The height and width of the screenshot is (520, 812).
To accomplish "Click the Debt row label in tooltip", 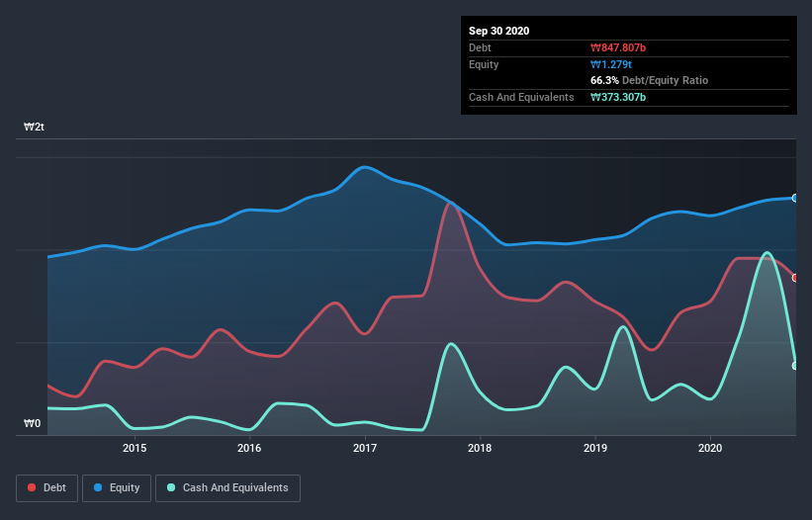I will (x=480, y=47).
